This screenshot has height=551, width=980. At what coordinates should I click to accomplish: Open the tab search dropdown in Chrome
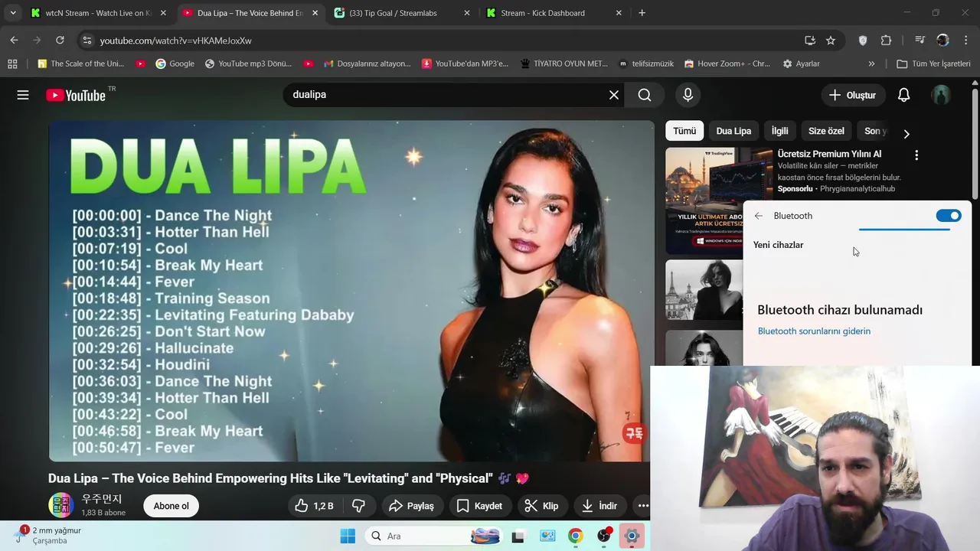[12, 12]
